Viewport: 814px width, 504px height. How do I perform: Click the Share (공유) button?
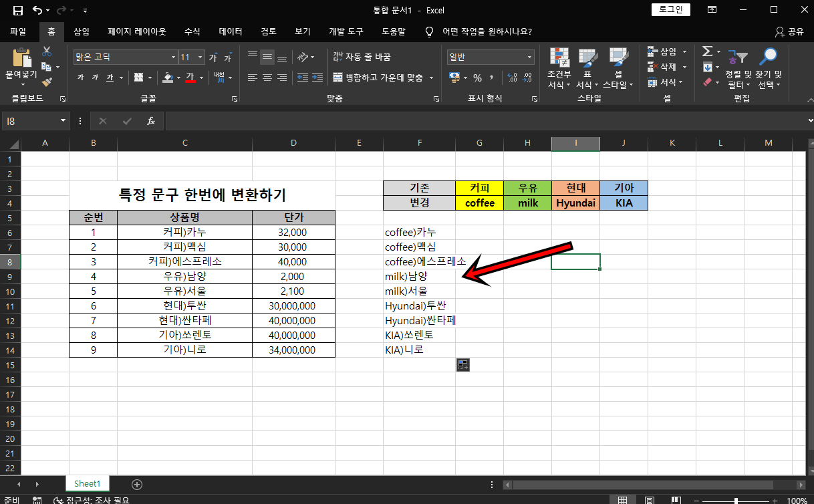click(790, 31)
